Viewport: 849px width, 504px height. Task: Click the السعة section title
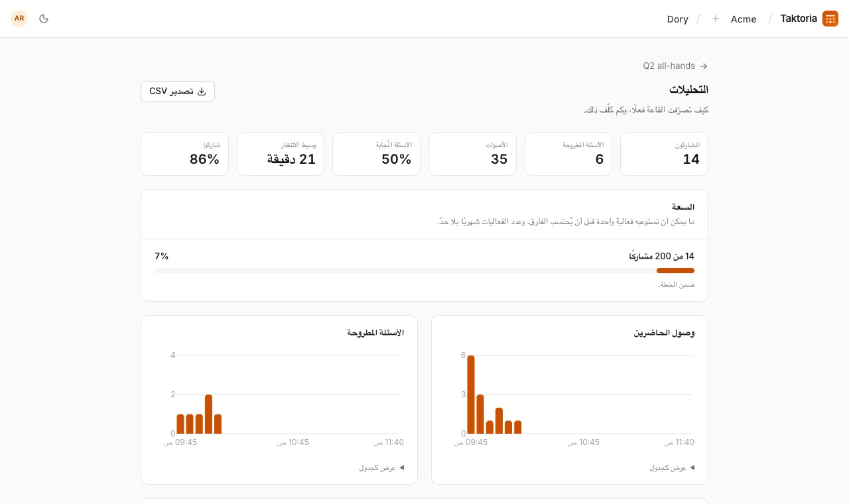pos(683,207)
